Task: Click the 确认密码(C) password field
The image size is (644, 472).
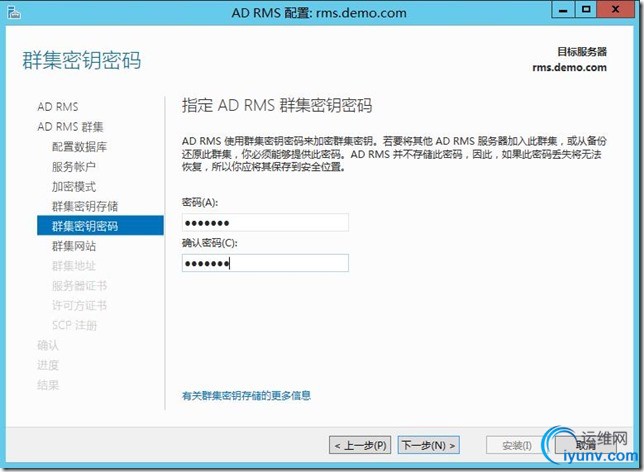Action: pyautogui.click(x=265, y=263)
